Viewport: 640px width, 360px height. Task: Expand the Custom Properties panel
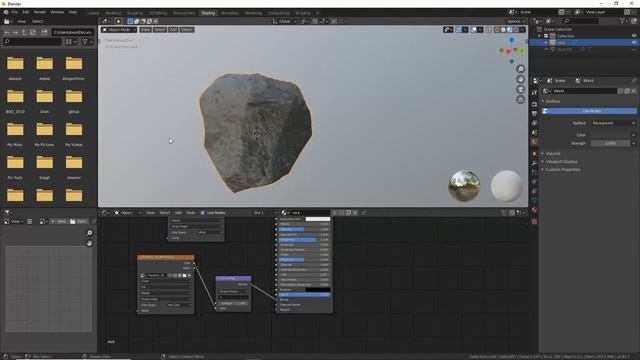tap(562, 169)
